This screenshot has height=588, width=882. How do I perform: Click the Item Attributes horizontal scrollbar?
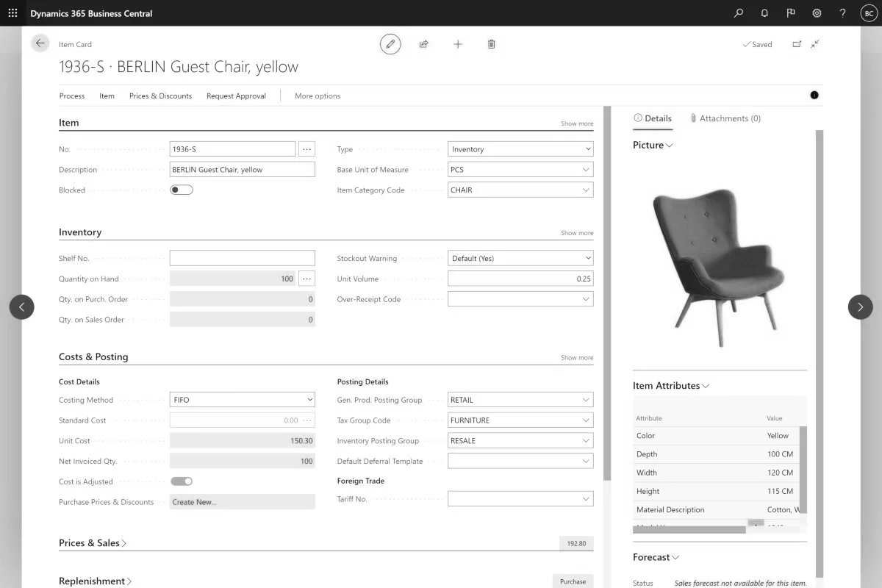pos(689,529)
